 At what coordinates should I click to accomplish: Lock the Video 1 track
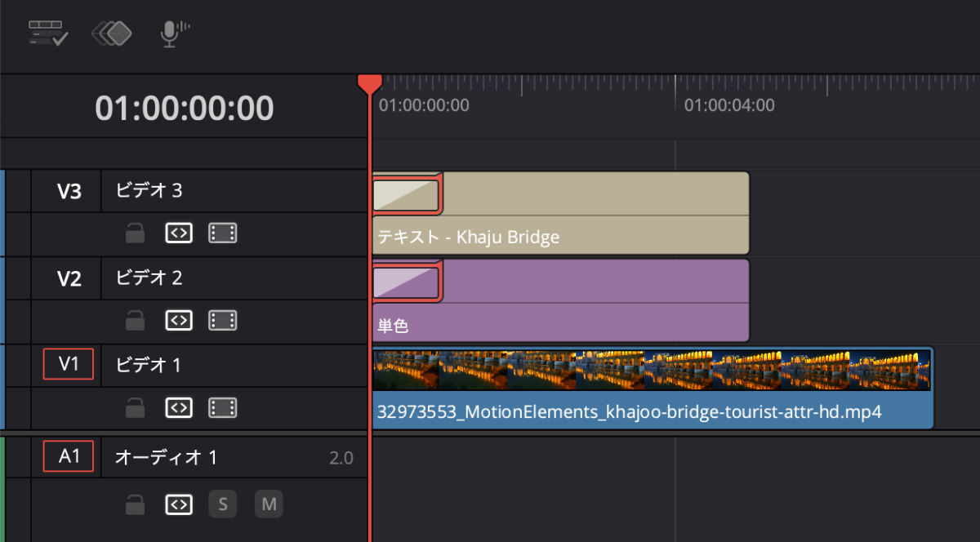(x=136, y=407)
